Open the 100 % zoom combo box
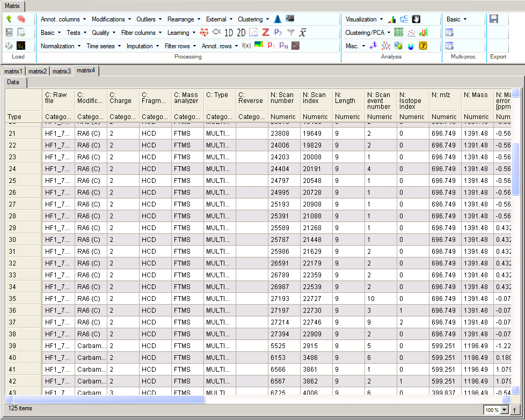This screenshot has height=420, width=525. click(495, 410)
